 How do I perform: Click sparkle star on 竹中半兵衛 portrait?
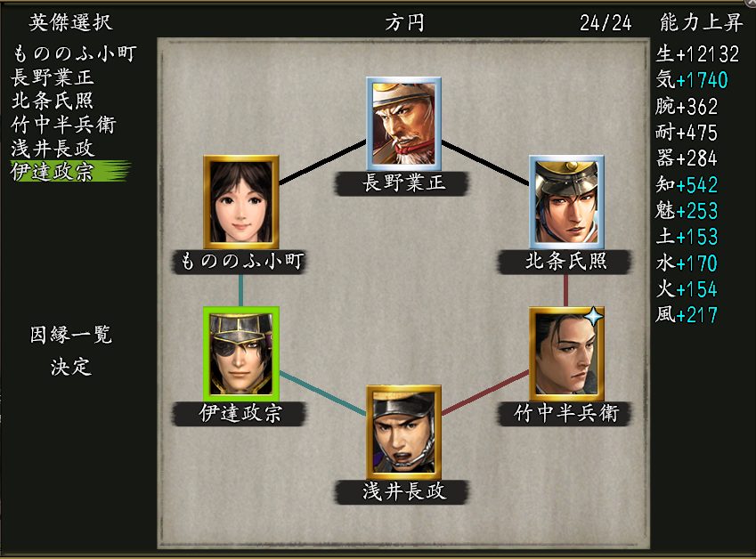594,317
